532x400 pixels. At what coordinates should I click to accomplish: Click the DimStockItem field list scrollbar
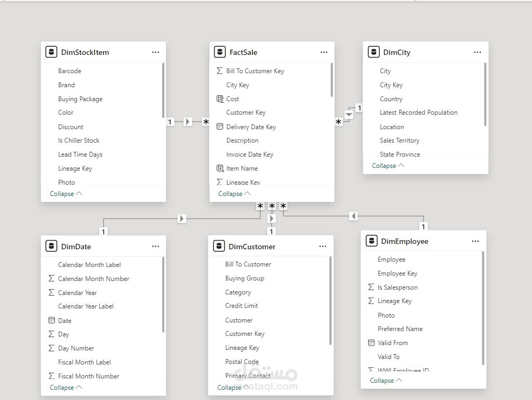pyautogui.click(x=163, y=90)
